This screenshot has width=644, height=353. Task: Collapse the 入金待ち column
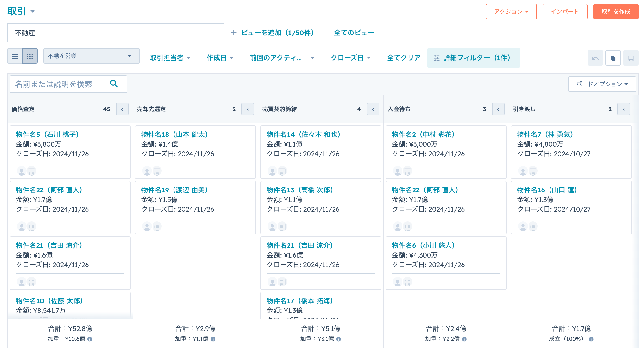point(498,109)
